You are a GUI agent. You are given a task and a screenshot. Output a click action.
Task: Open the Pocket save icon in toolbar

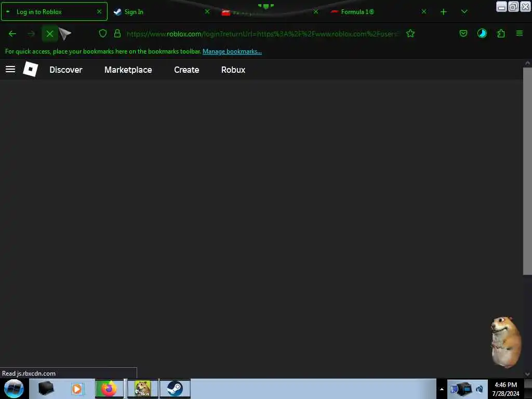(x=463, y=33)
